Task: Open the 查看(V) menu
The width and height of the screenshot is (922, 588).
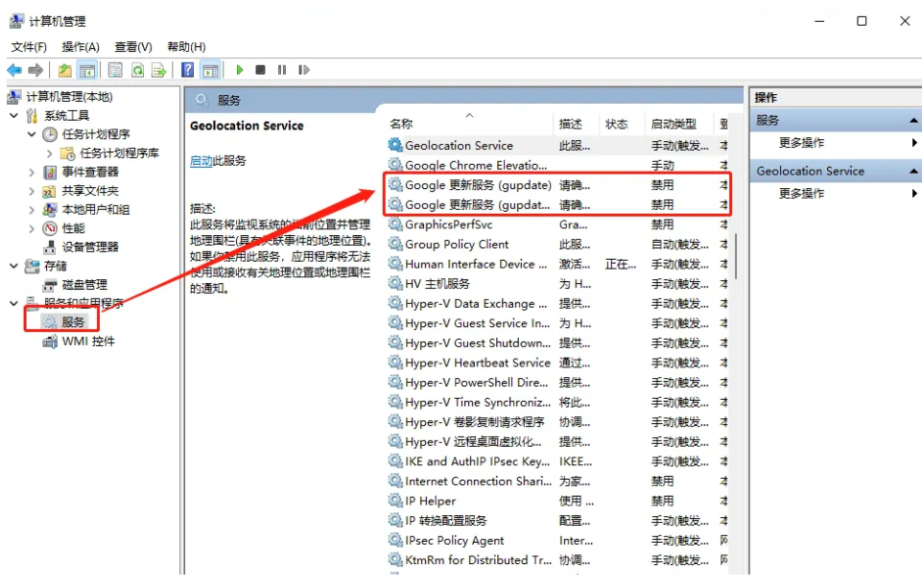Action: 133,47
